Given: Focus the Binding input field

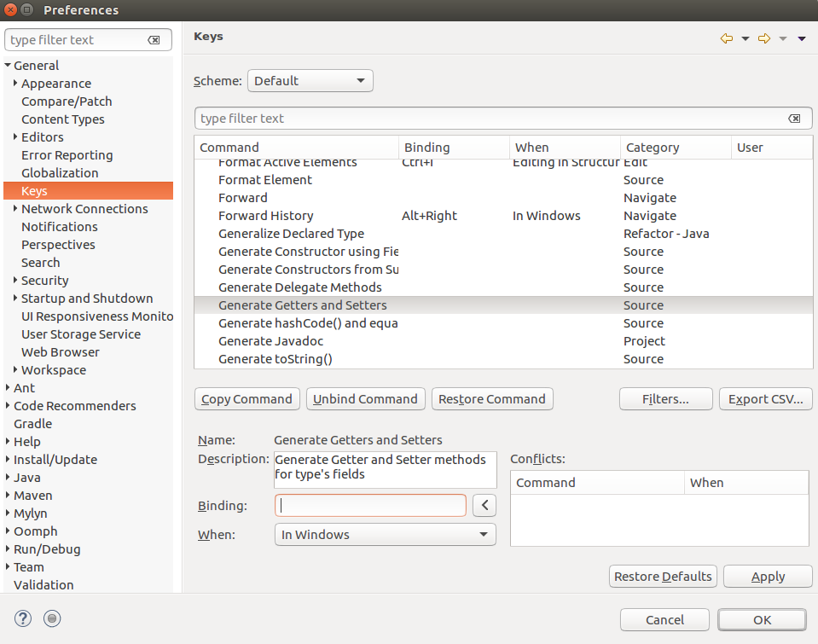Looking at the screenshot, I should click(x=370, y=505).
